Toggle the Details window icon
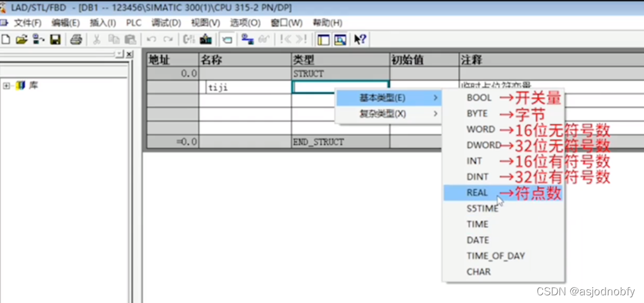Viewport: 644px width, 303px height. [340, 40]
